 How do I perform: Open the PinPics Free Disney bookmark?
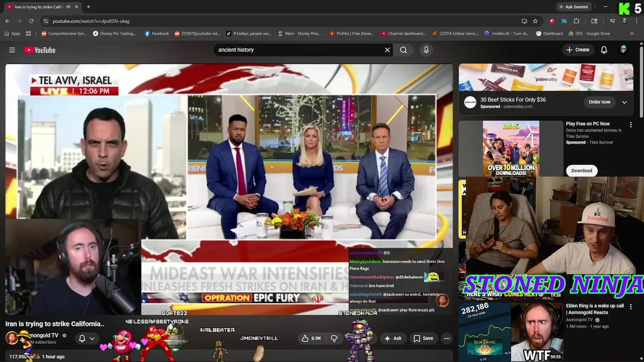[351, 34]
